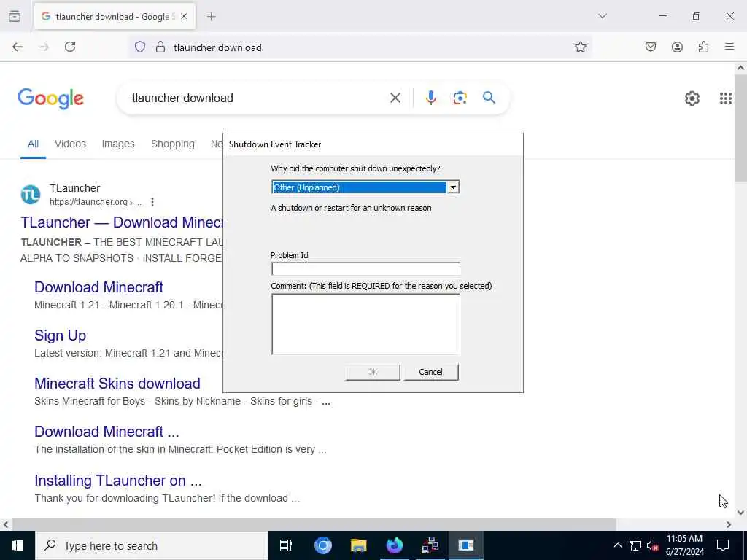Click the taskbar search box
Image resolution: width=747 pixels, height=560 pixels.
coord(152,545)
